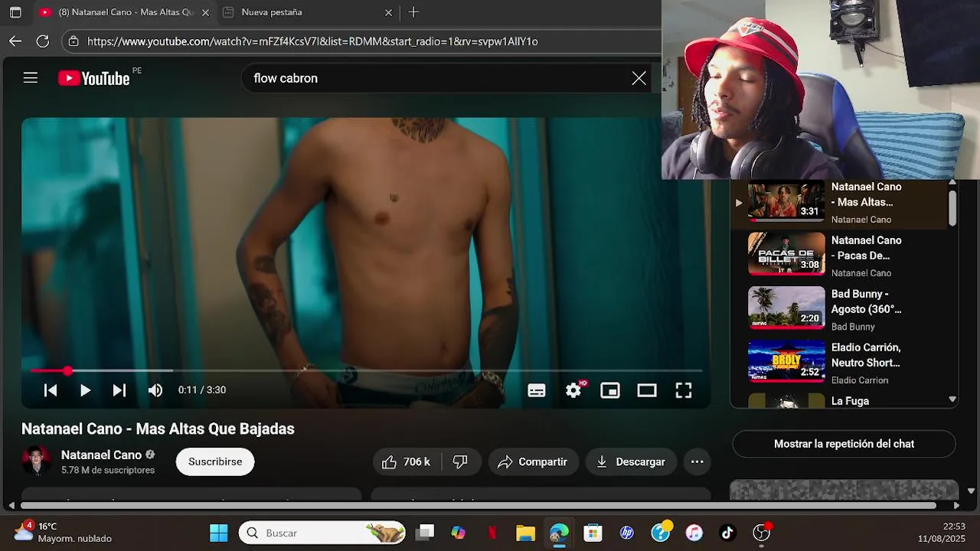Open Netflix from the taskbar
The width and height of the screenshot is (980, 551).
coord(492,533)
